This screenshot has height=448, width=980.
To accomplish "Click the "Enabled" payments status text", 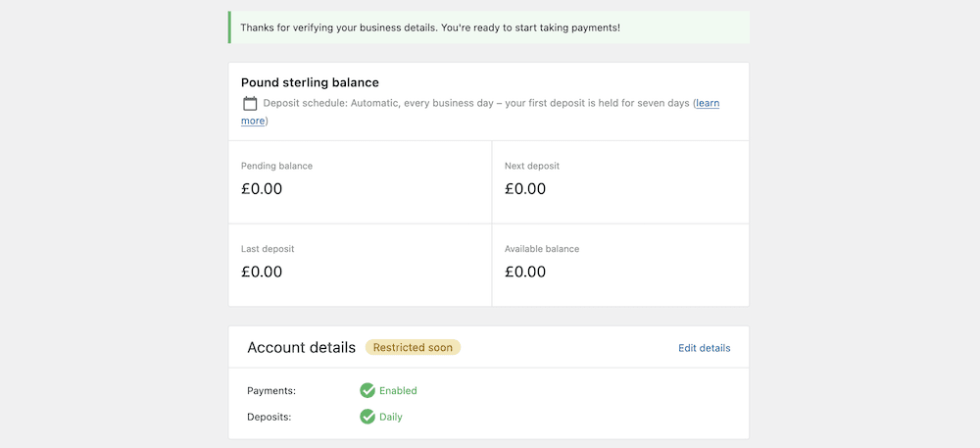I will click(x=398, y=390).
